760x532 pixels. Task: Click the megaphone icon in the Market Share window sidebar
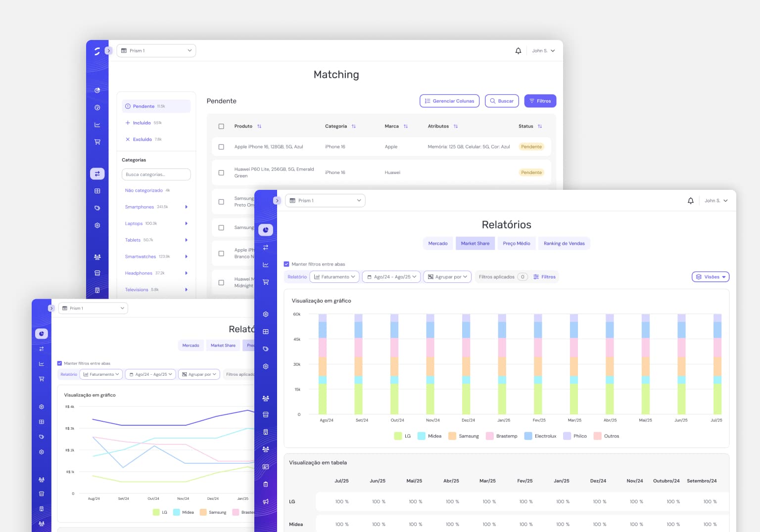[x=266, y=501]
